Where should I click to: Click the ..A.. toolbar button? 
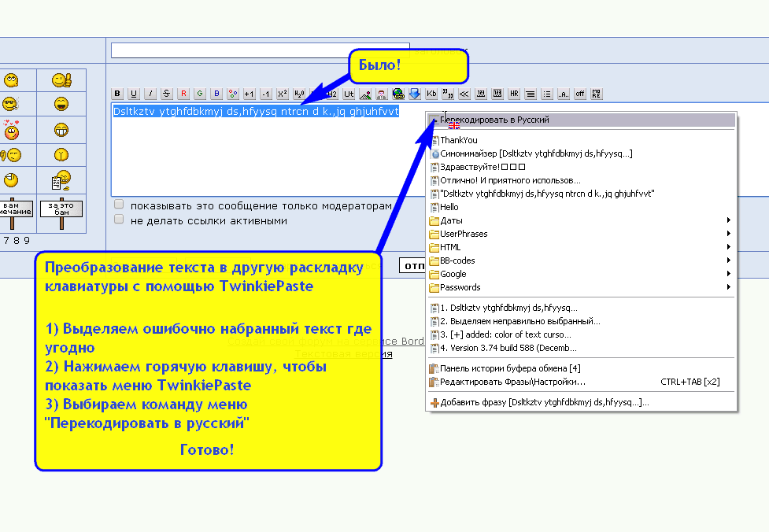click(x=564, y=94)
